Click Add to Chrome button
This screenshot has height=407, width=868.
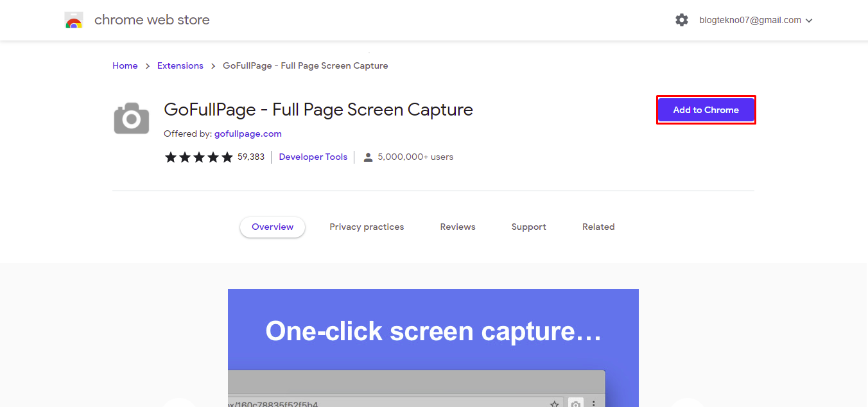point(706,110)
